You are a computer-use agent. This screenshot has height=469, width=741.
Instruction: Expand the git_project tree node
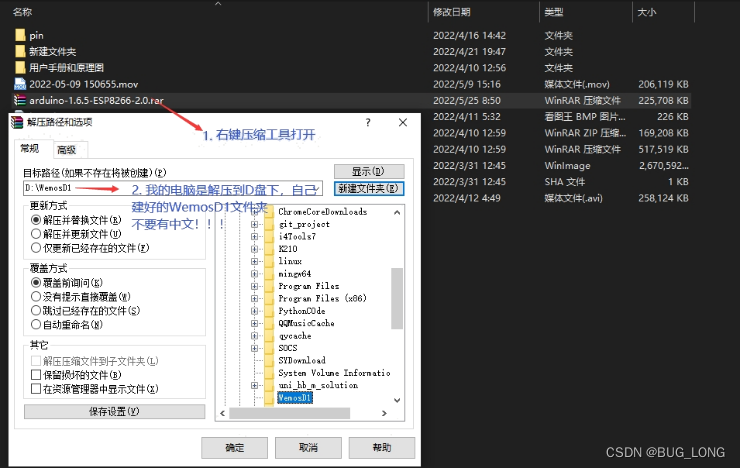(x=254, y=224)
